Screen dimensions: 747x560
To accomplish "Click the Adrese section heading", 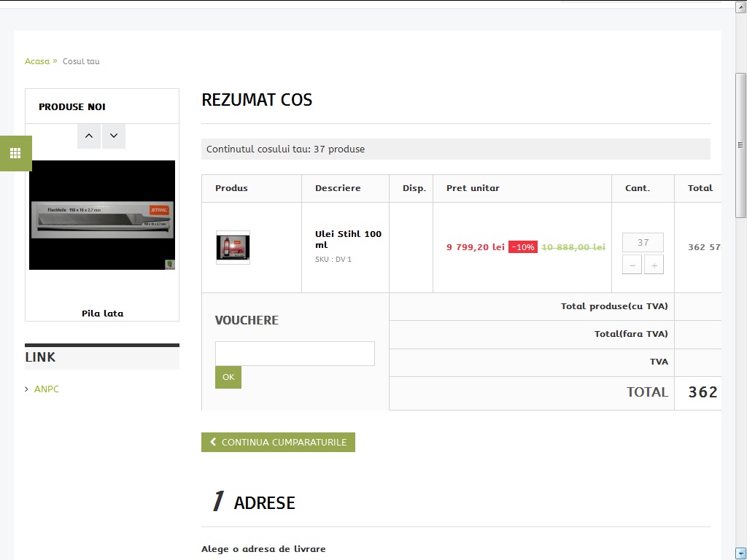I will pyautogui.click(x=264, y=503).
